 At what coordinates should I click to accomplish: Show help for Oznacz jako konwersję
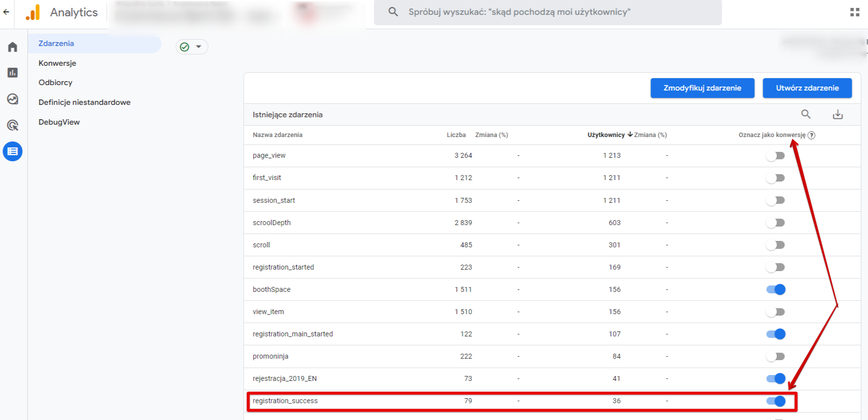pos(811,135)
